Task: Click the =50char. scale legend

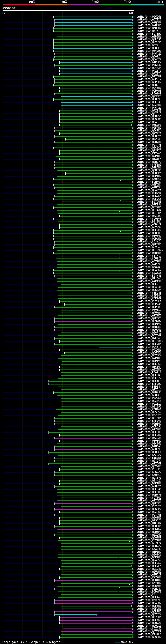Action: 124,642
